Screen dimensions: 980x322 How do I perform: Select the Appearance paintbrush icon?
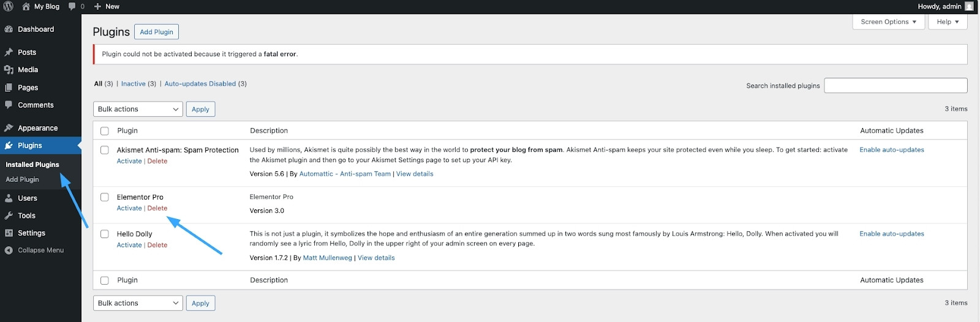[9, 128]
